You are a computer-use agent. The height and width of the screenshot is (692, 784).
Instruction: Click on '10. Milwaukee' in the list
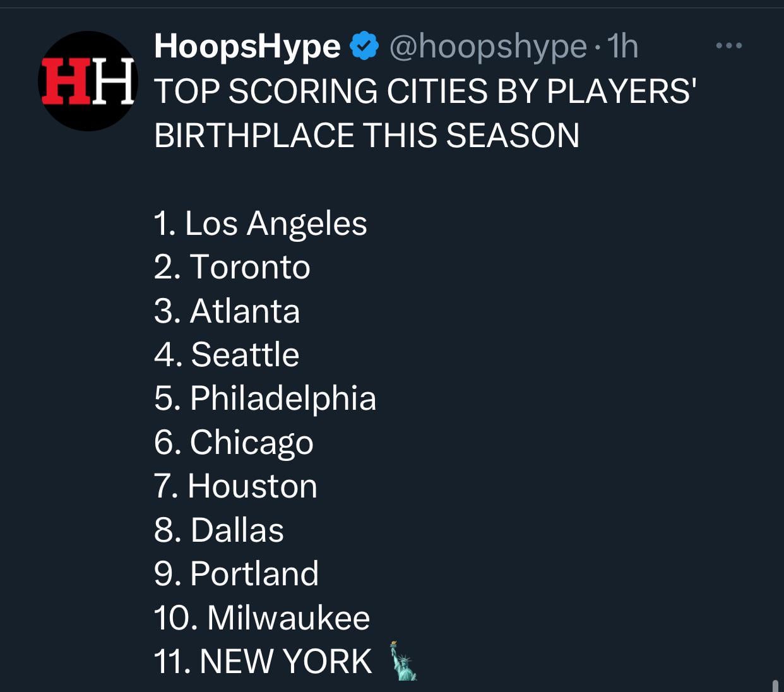tap(261, 617)
